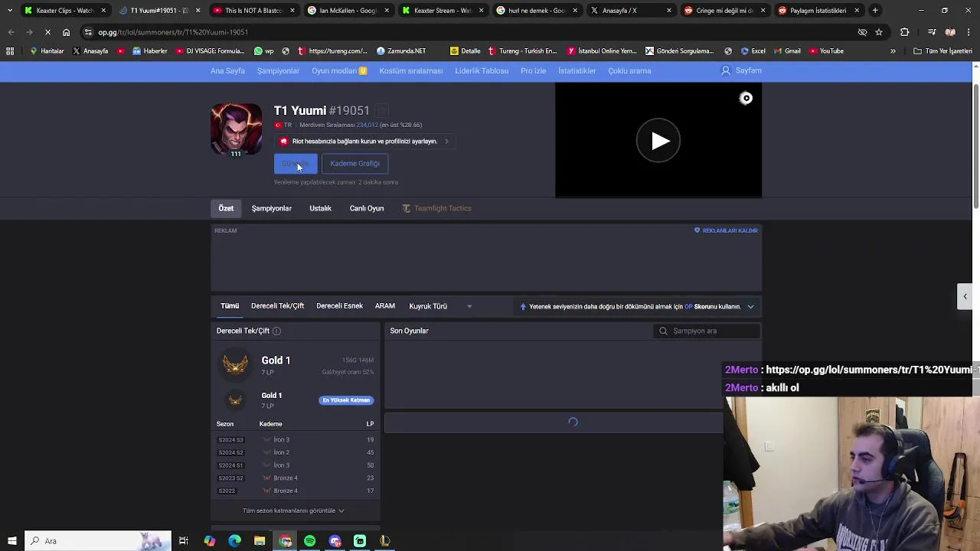Play the video ad beside the profile

pos(658,141)
